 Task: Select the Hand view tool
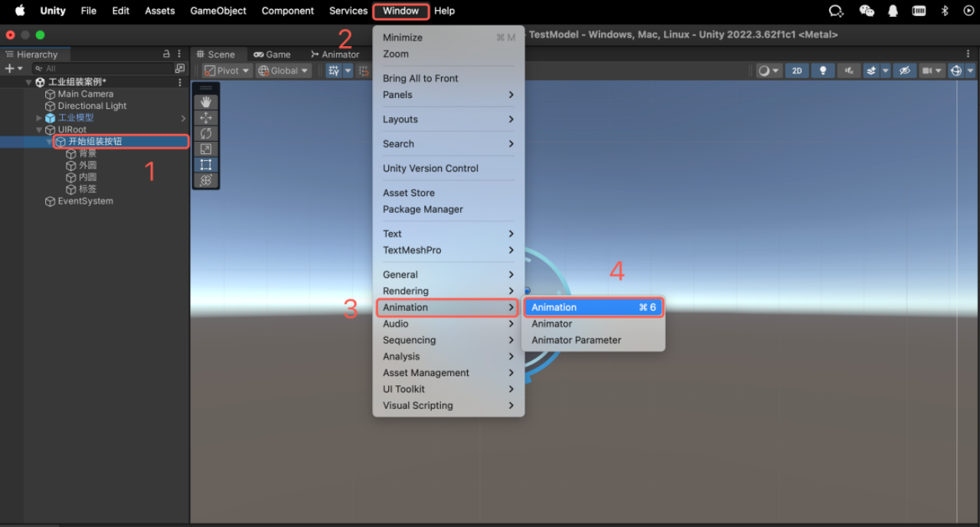tap(206, 102)
